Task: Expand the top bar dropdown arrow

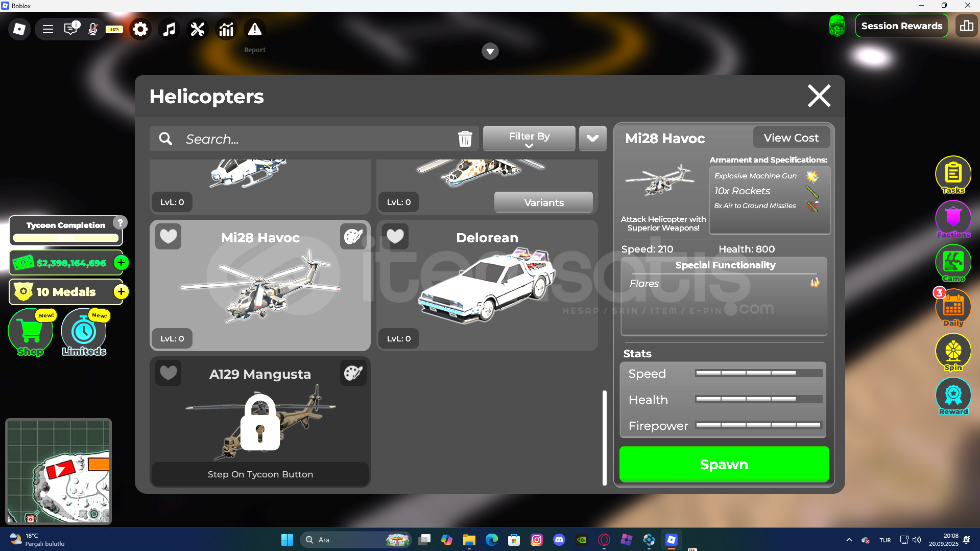Action: point(490,51)
